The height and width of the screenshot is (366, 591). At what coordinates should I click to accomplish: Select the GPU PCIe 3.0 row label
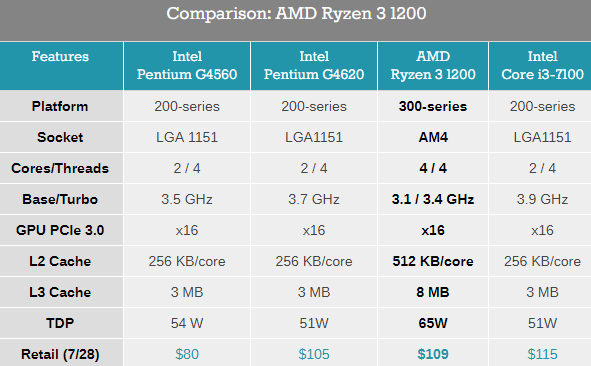[60, 230]
